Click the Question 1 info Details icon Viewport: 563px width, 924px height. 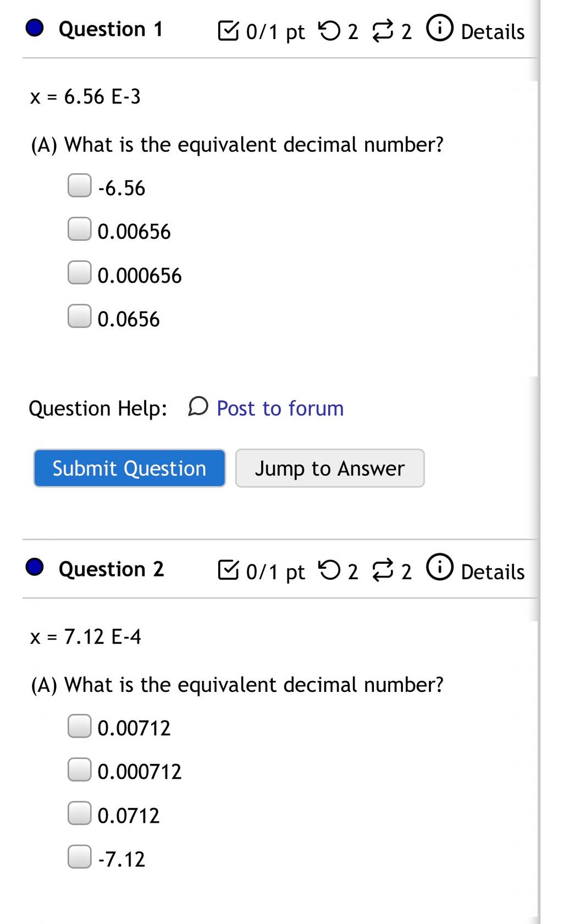tap(440, 29)
